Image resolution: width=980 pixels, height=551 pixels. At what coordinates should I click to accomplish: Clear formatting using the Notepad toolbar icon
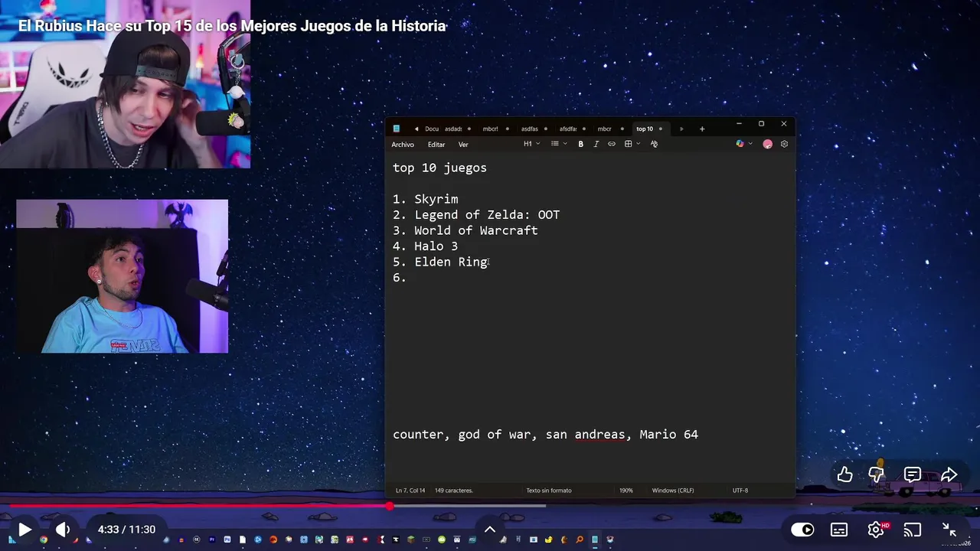pyautogui.click(x=654, y=144)
